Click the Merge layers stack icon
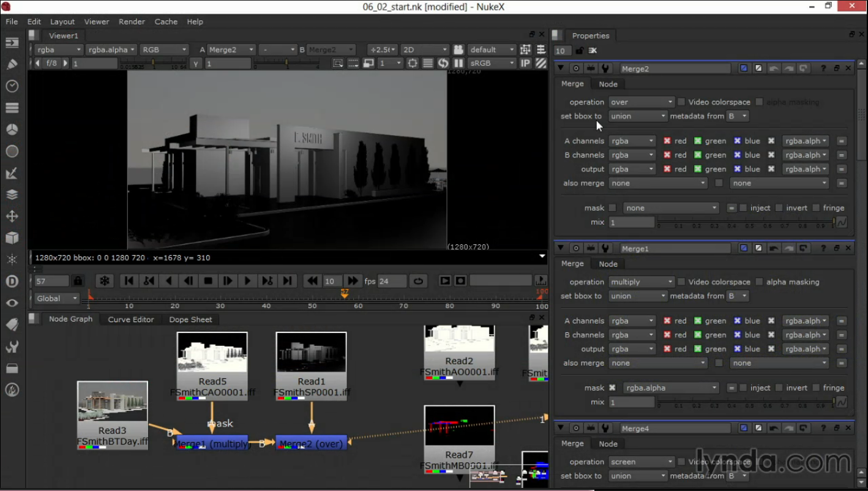868x491 pixels. (12, 195)
